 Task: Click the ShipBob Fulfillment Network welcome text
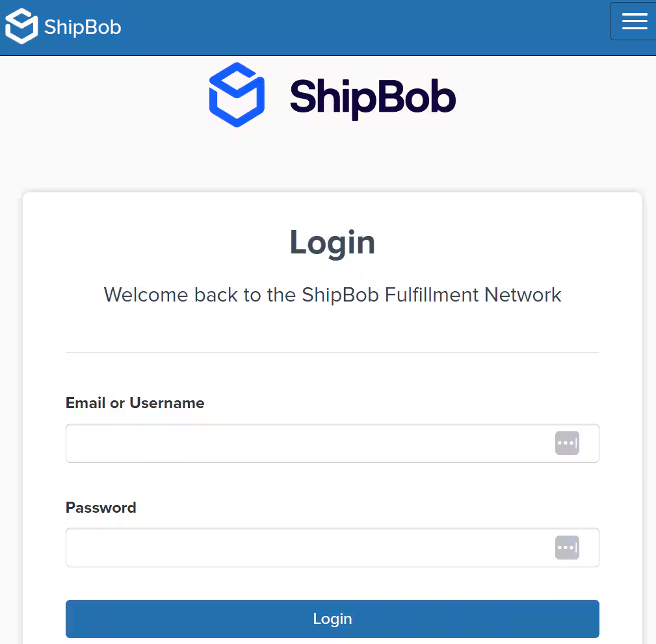point(332,294)
